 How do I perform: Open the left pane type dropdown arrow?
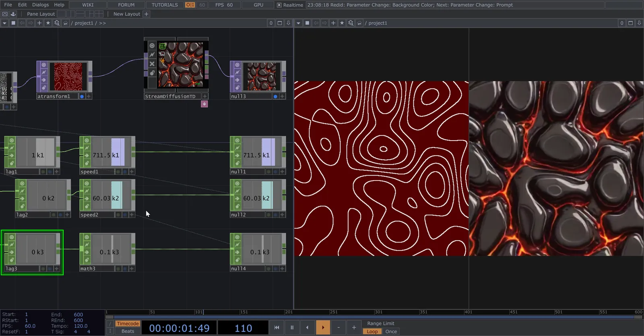[4, 23]
